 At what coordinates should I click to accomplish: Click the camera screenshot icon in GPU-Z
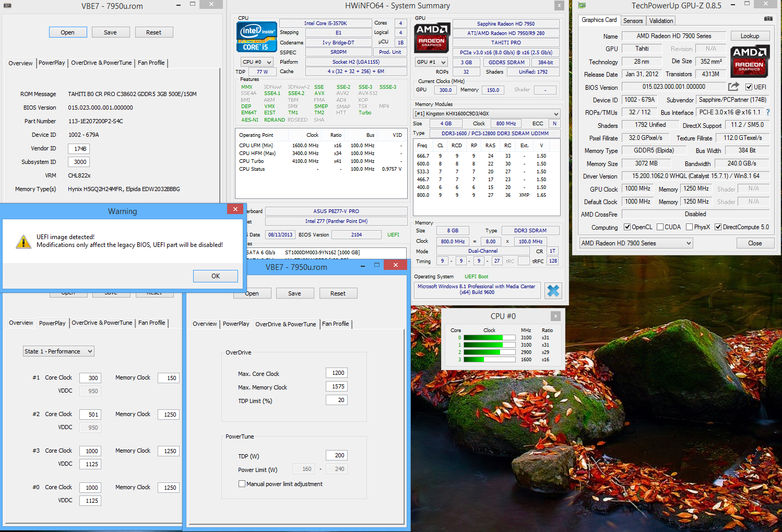[x=768, y=18]
